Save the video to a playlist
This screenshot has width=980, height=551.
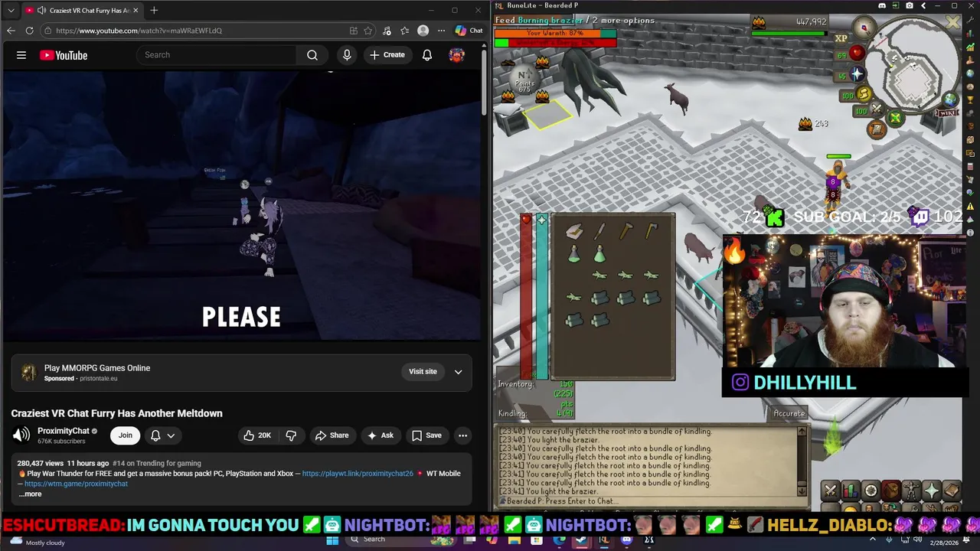point(426,435)
